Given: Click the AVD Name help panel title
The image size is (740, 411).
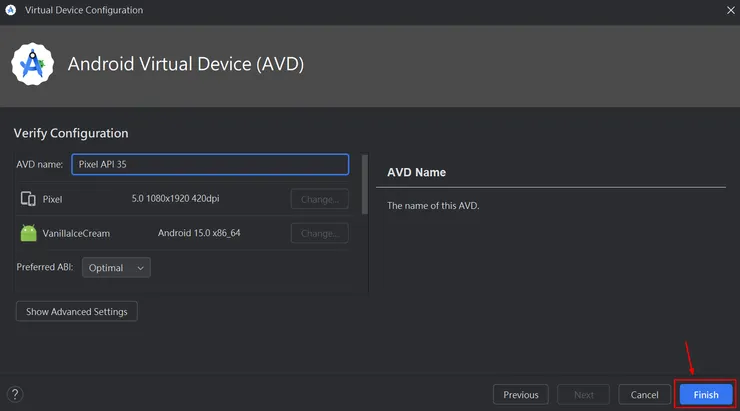Looking at the screenshot, I should (x=416, y=172).
